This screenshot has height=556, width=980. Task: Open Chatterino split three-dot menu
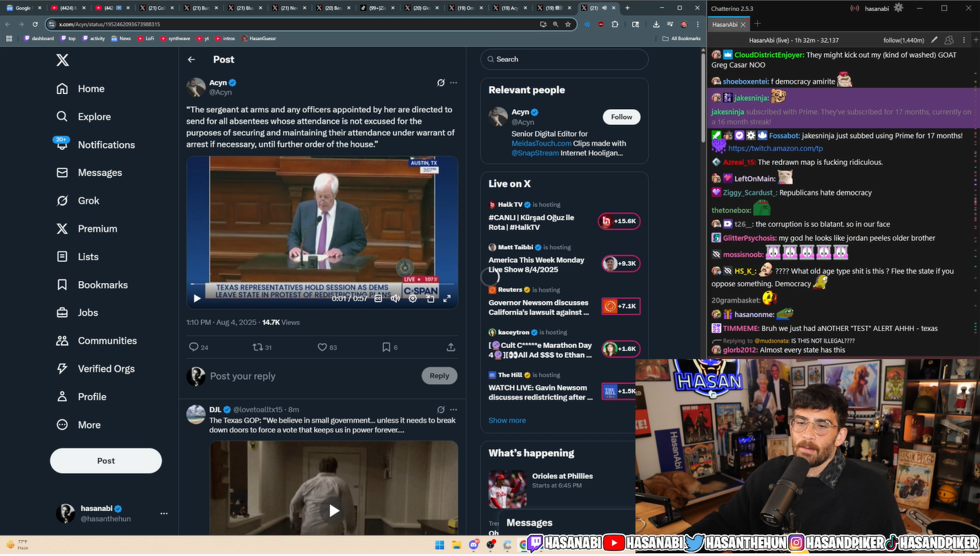click(964, 40)
